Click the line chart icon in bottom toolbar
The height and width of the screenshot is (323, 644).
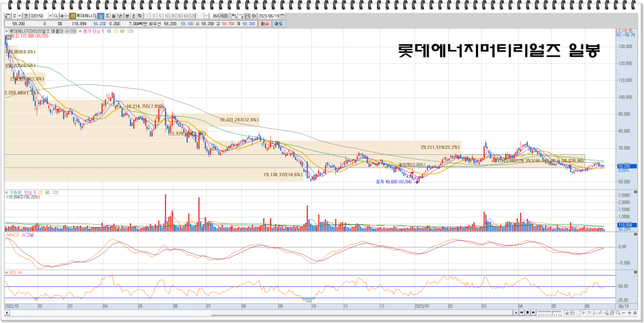[578, 313]
